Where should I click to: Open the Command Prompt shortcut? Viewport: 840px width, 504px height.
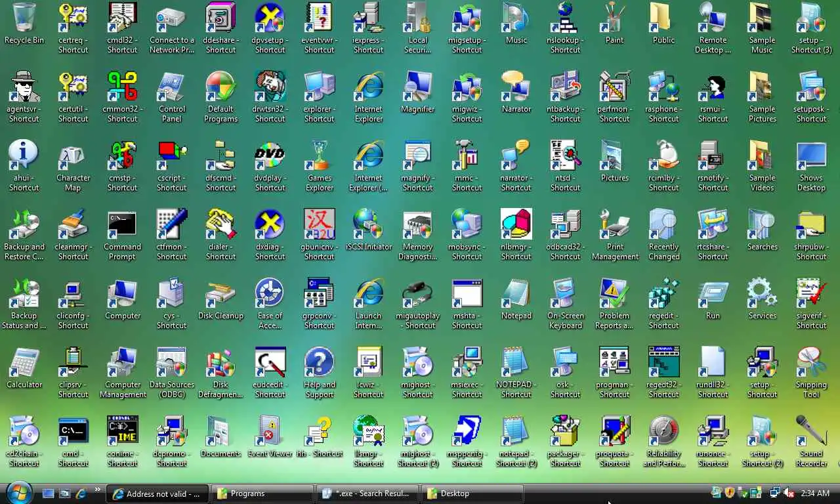tap(123, 224)
